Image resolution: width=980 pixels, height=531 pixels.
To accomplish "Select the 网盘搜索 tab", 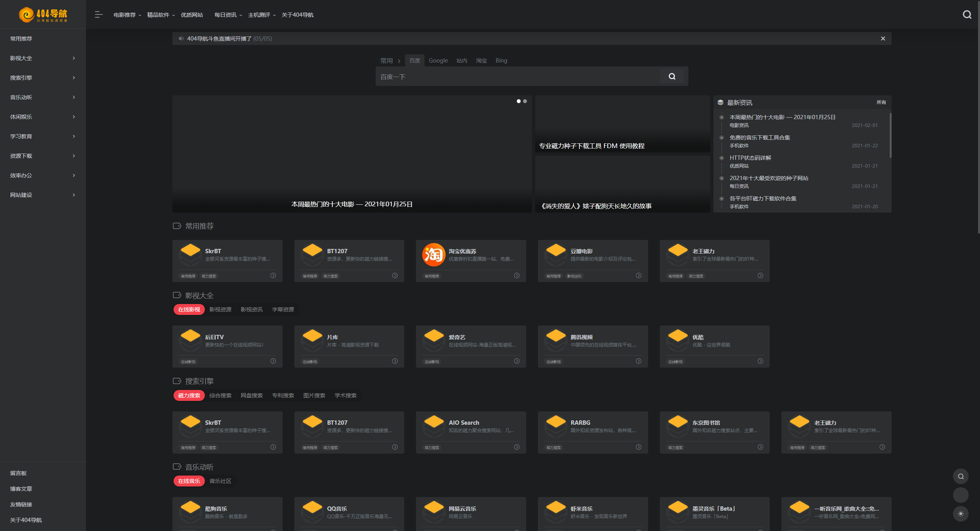I will tap(252, 395).
